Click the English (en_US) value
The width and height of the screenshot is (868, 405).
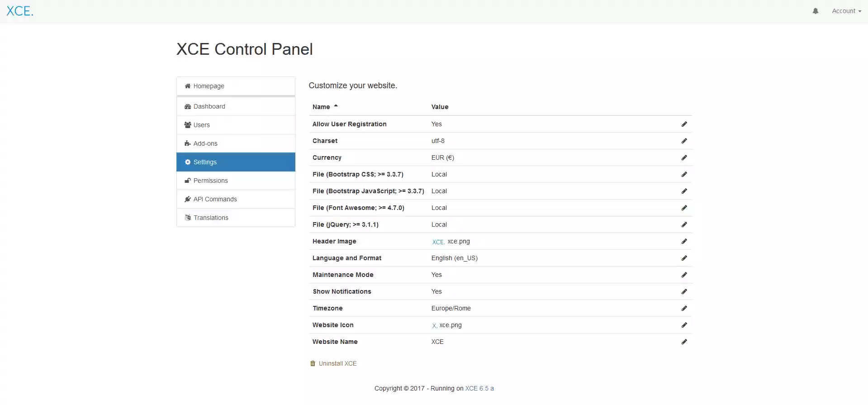pyautogui.click(x=454, y=258)
